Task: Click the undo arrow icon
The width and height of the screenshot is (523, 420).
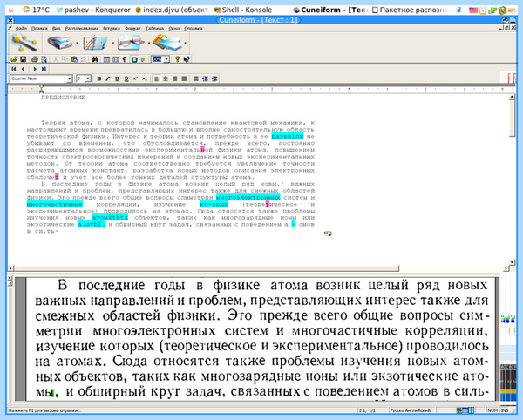Action: point(83,59)
